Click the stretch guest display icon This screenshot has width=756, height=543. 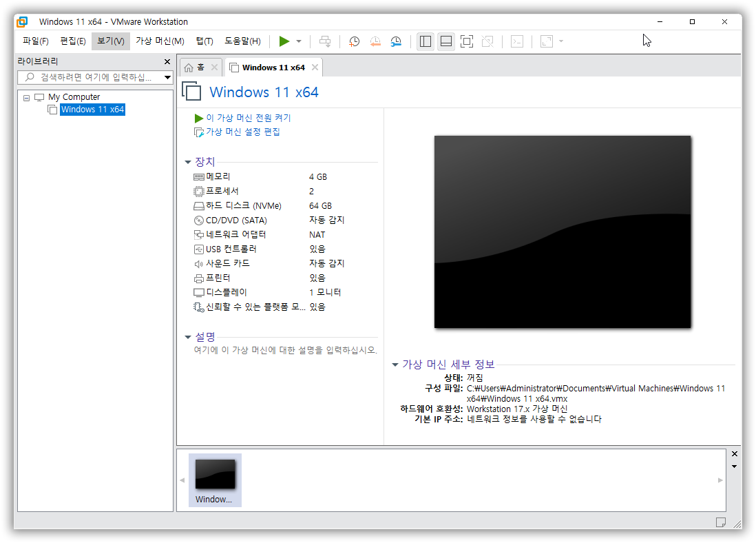point(547,41)
